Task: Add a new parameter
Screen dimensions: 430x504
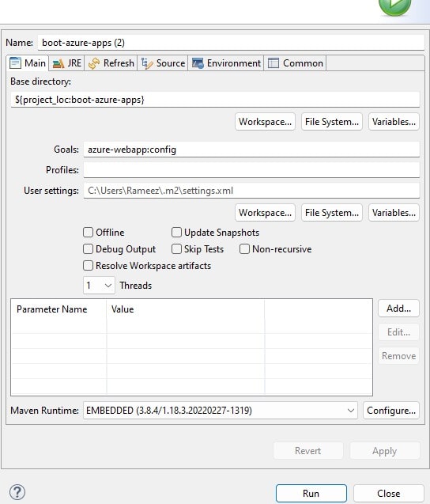Action: pos(398,309)
